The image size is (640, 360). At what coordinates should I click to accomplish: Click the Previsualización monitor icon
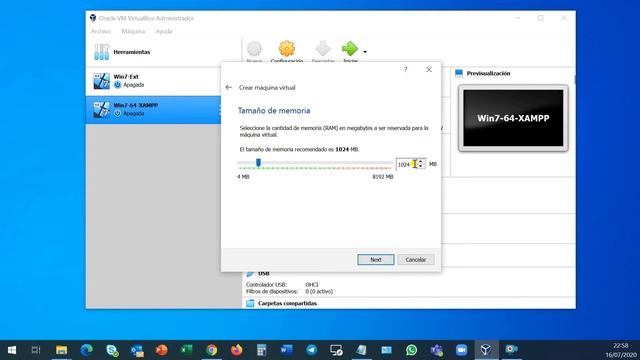tap(459, 73)
